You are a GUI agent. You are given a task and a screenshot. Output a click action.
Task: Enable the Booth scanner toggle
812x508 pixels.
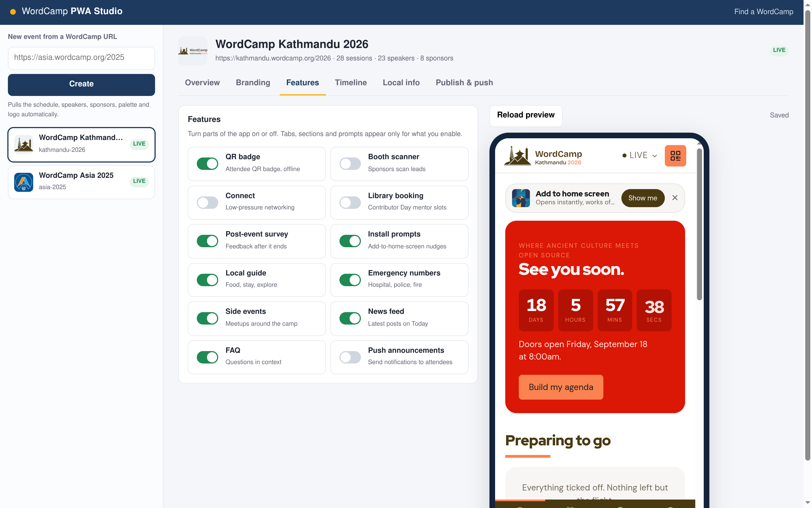pyautogui.click(x=350, y=164)
